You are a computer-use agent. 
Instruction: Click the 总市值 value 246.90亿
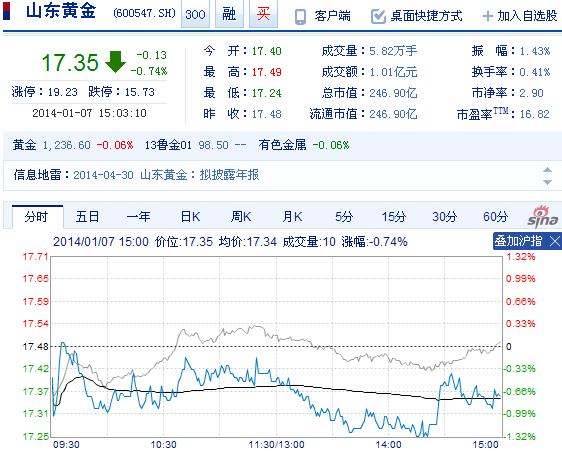(393, 93)
